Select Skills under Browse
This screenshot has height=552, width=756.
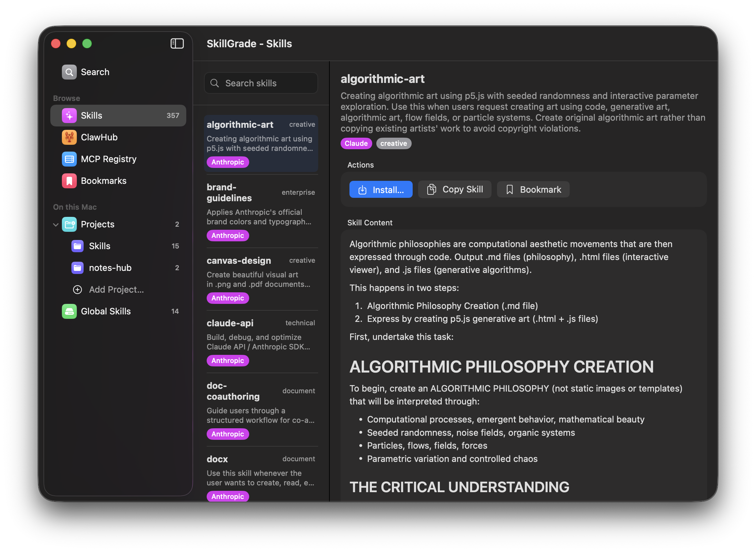click(x=118, y=116)
